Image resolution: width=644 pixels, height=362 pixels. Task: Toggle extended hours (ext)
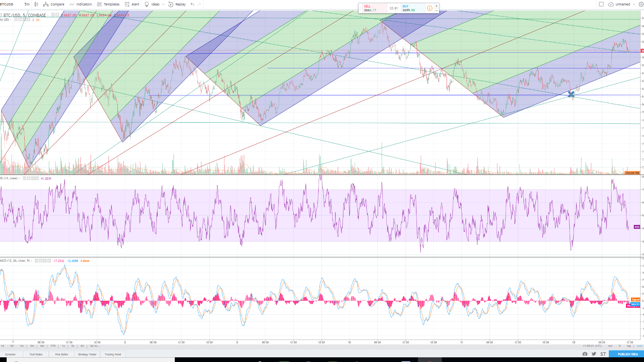[610, 346]
